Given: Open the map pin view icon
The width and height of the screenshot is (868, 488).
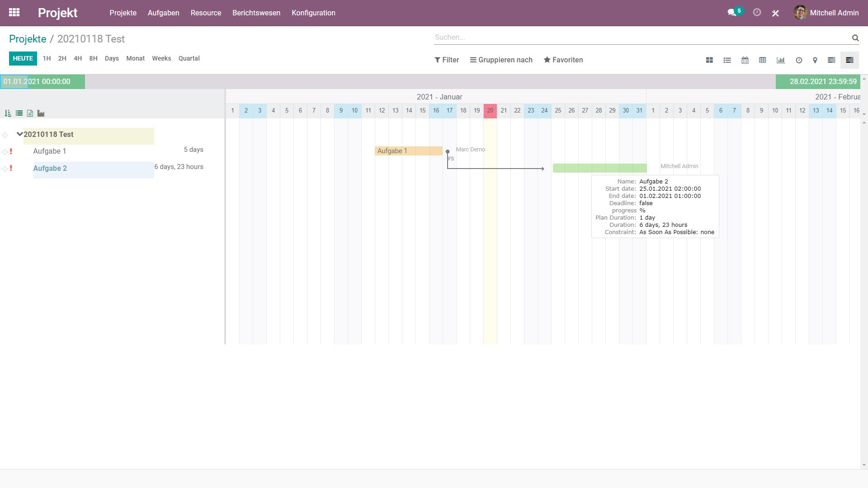Looking at the screenshot, I should [815, 60].
